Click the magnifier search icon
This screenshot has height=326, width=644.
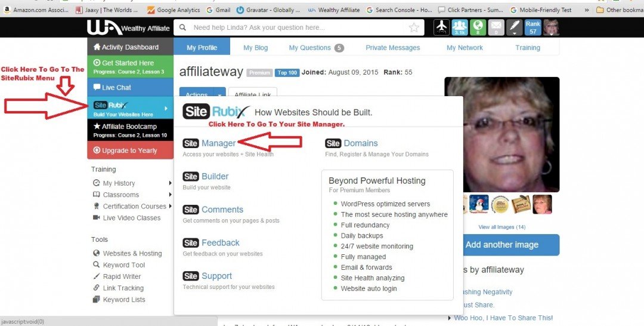[x=183, y=27]
